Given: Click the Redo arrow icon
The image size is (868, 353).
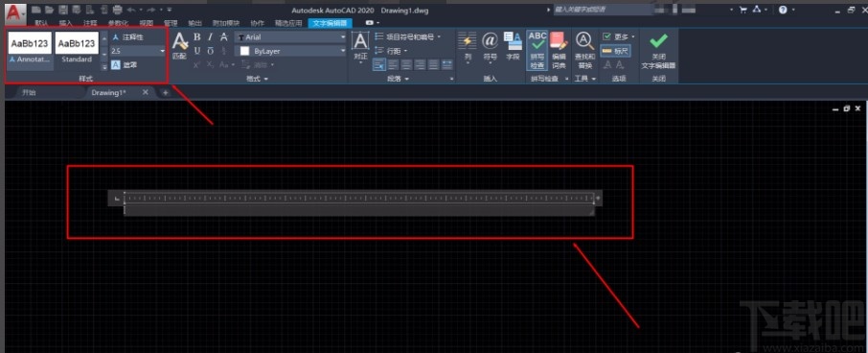Looking at the screenshot, I should (x=151, y=10).
